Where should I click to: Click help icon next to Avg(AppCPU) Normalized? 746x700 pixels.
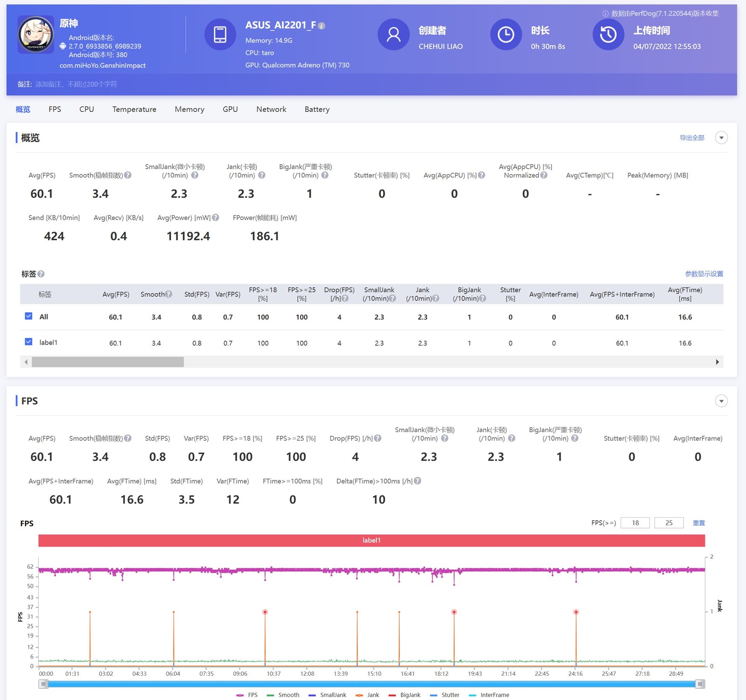pyautogui.click(x=544, y=175)
